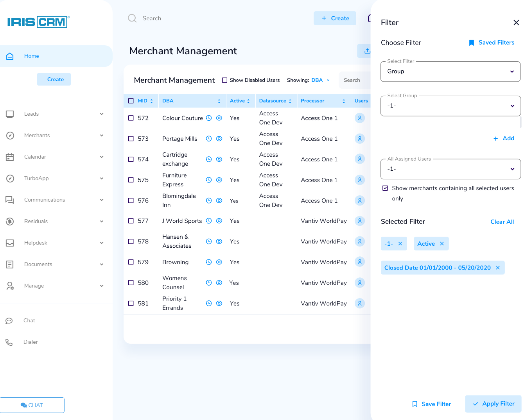The height and width of the screenshot is (420, 524).
Task: Open history clock icon for Portage Mills
Action: 209,139
